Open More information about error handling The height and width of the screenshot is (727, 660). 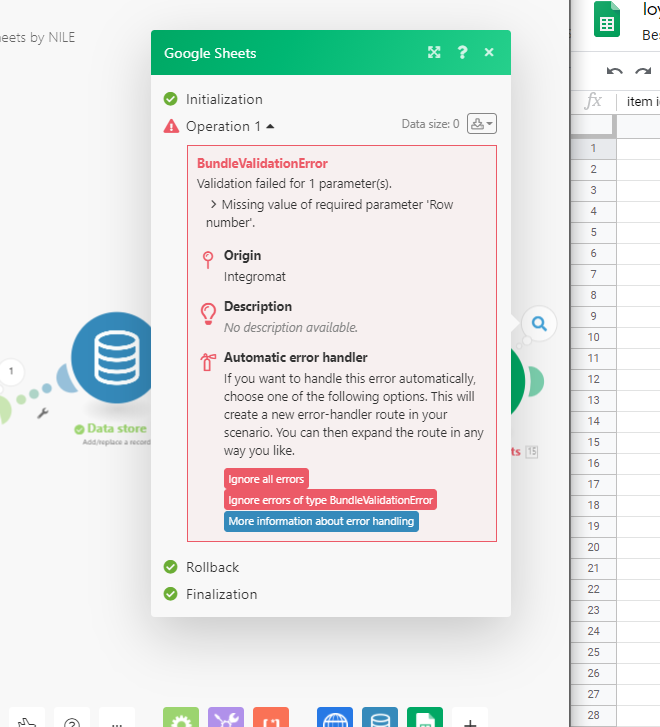(x=321, y=521)
